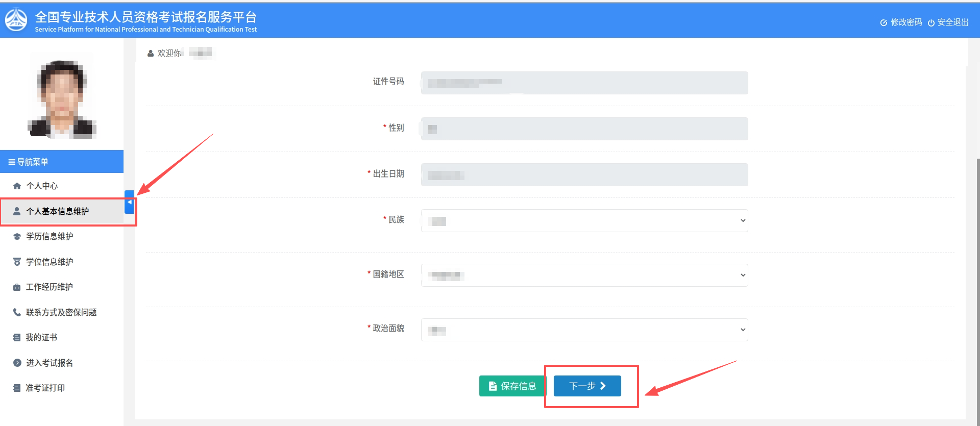Open 修改密码 in the top bar
The image size is (980, 426).
pos(901,22)
